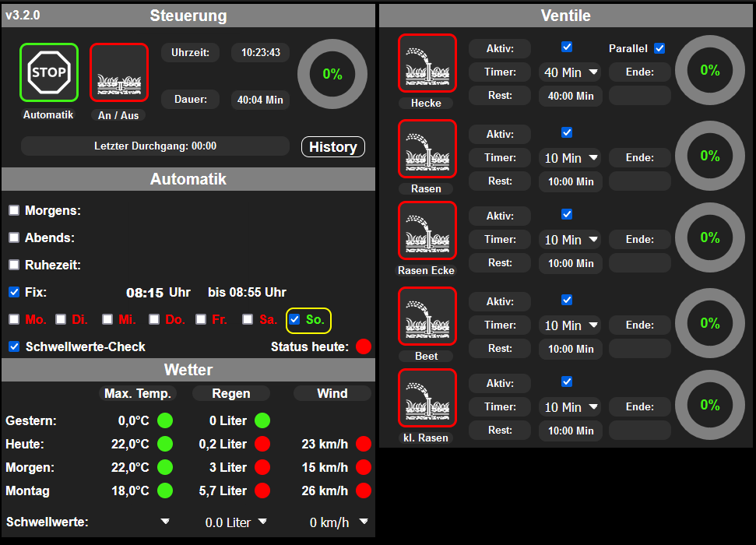
Task: Open the 0.0 Liter threshold dropdown
Action: (236, 522)
